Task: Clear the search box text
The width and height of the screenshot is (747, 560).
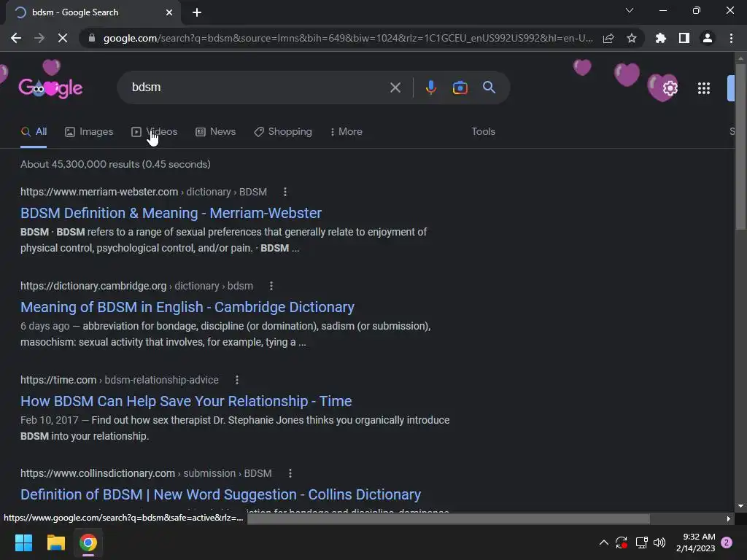Action: coord(395,87)
